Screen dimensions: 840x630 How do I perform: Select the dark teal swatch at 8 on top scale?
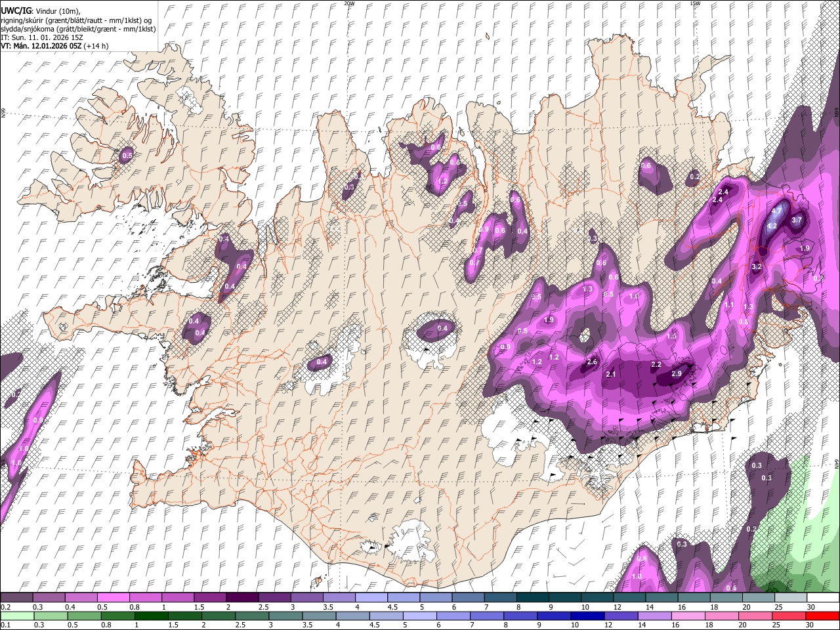point(532,597)
